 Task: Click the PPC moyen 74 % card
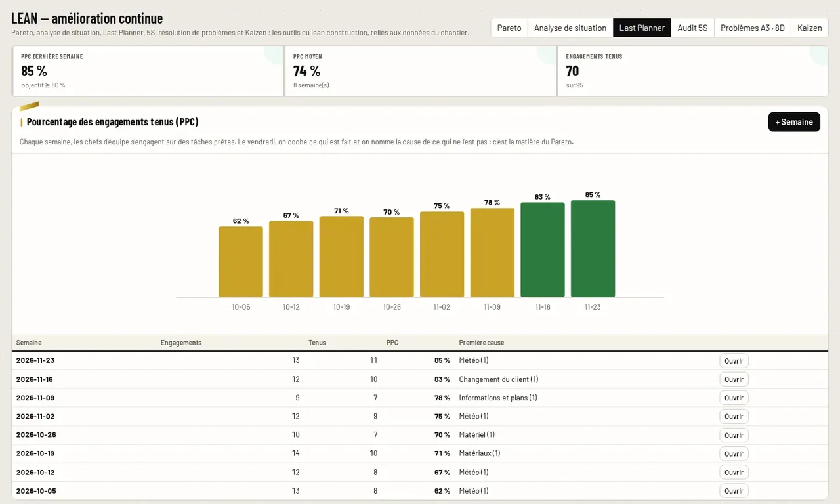point(421,71)
